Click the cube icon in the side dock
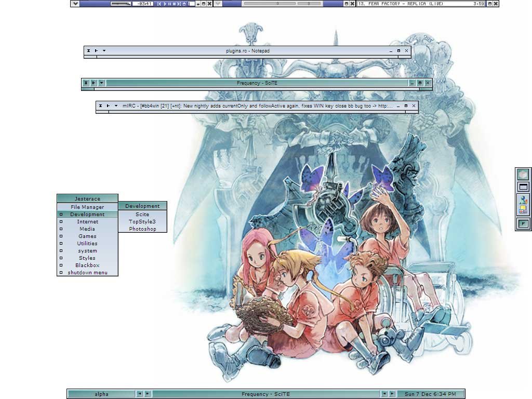 523,175
